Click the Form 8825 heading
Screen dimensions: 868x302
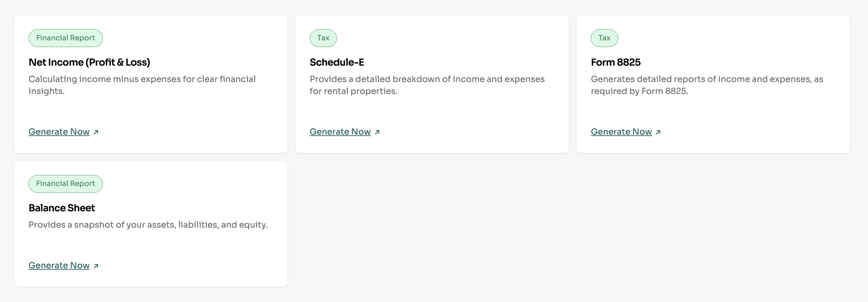(x=616, y=62)
